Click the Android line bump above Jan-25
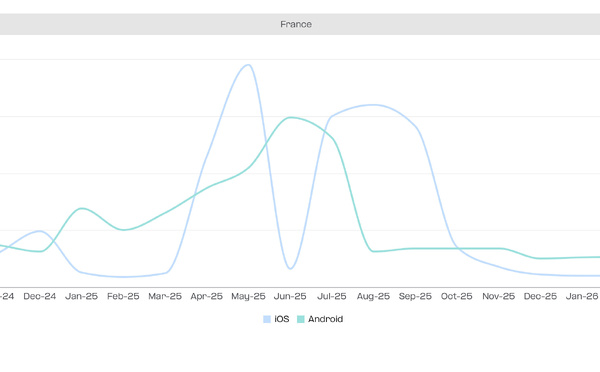 point(82,209)
